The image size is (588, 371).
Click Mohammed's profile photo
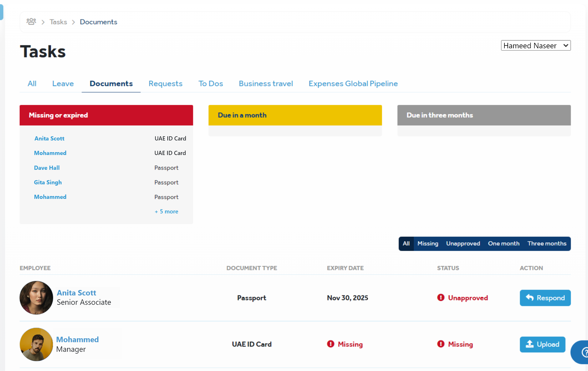pos(36,344)
